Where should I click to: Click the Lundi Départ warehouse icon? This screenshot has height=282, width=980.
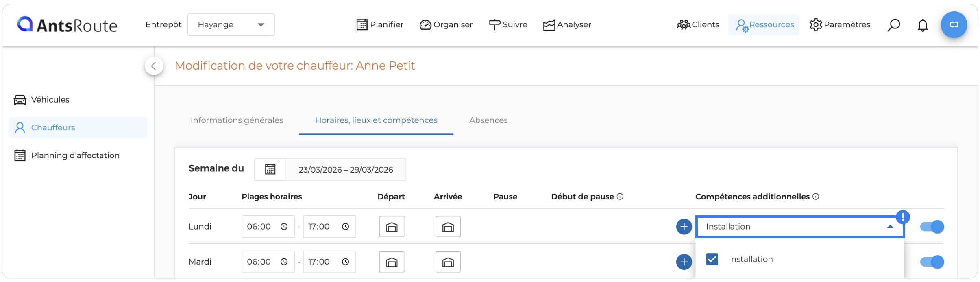[392, 227]
